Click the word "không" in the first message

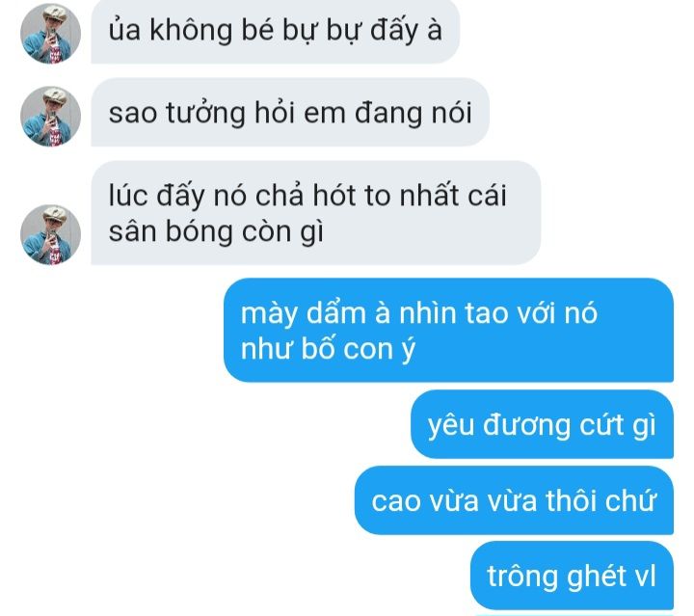(x=191, y=30)
